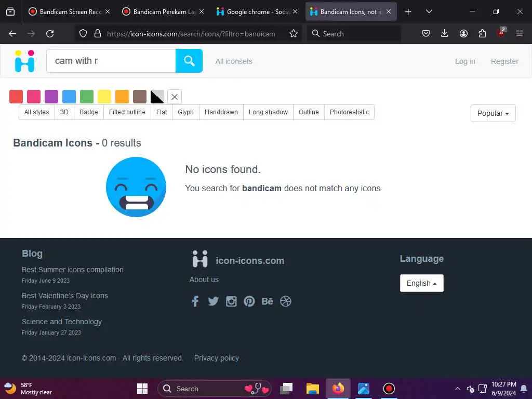This screenshot has height=399, width=532.
Task: Switch to Bandicam Screen Recorder tab
Action: 70,12
